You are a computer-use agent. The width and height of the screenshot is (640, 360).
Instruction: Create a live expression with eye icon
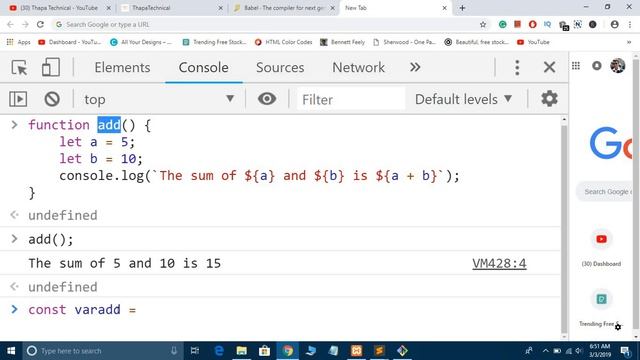pos(267,99)
